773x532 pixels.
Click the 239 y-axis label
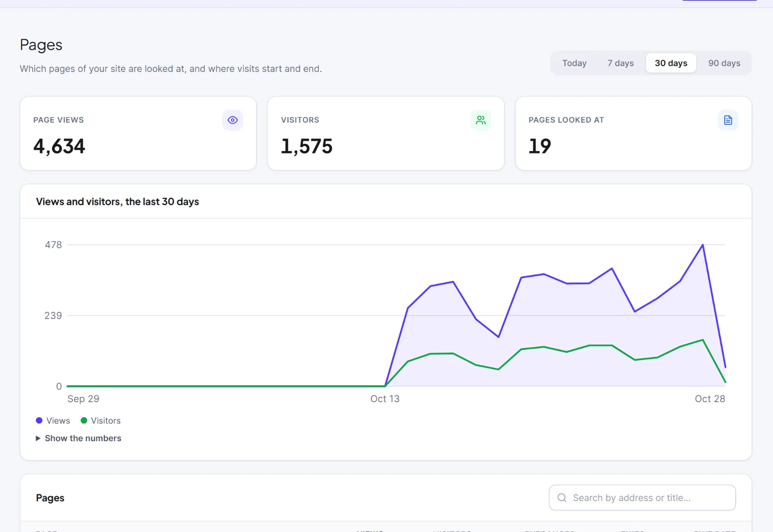53,316
